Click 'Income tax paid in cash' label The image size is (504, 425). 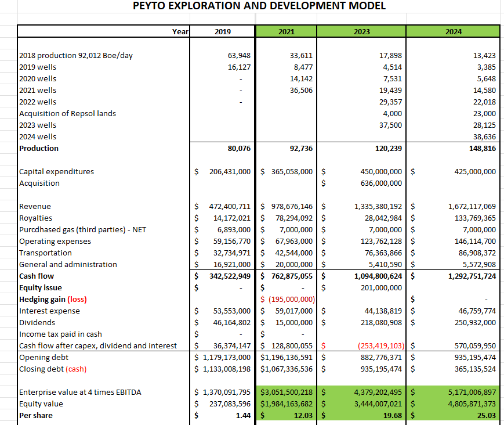[x=60, y=334]
